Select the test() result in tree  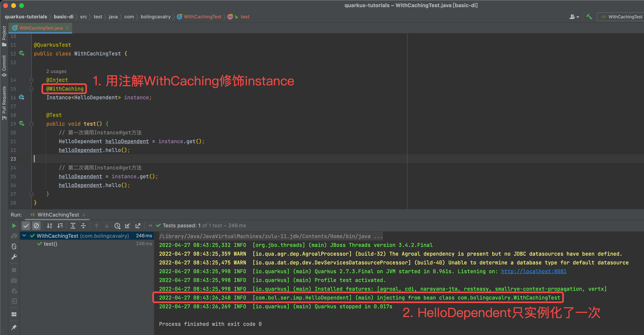50,244
